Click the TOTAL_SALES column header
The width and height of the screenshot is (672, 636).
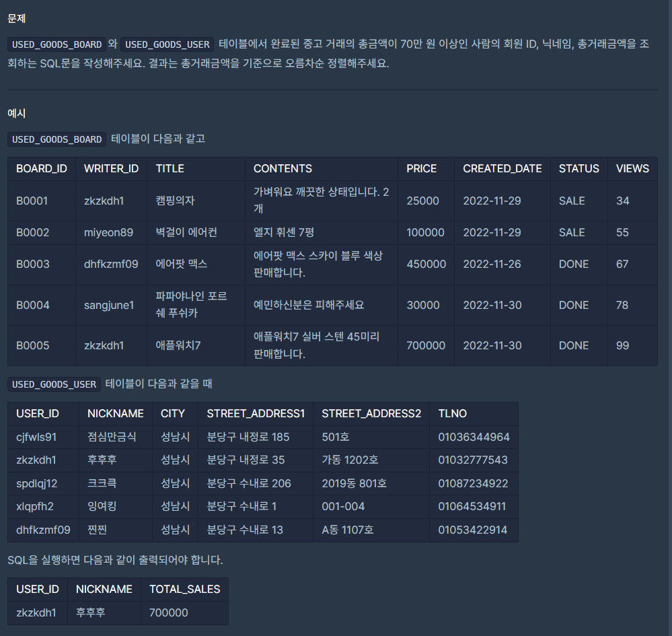click(x=185, y=590)
